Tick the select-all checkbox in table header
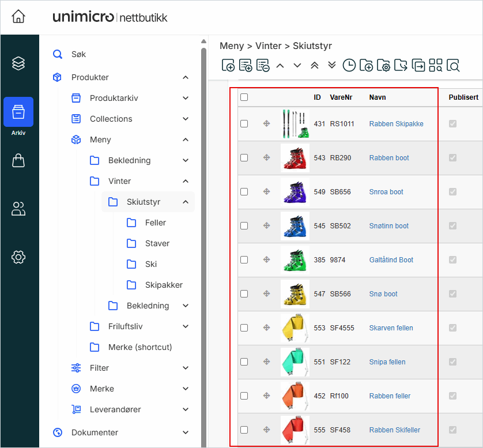Viewport: 483px width, 448px height. tap(244, 97)
